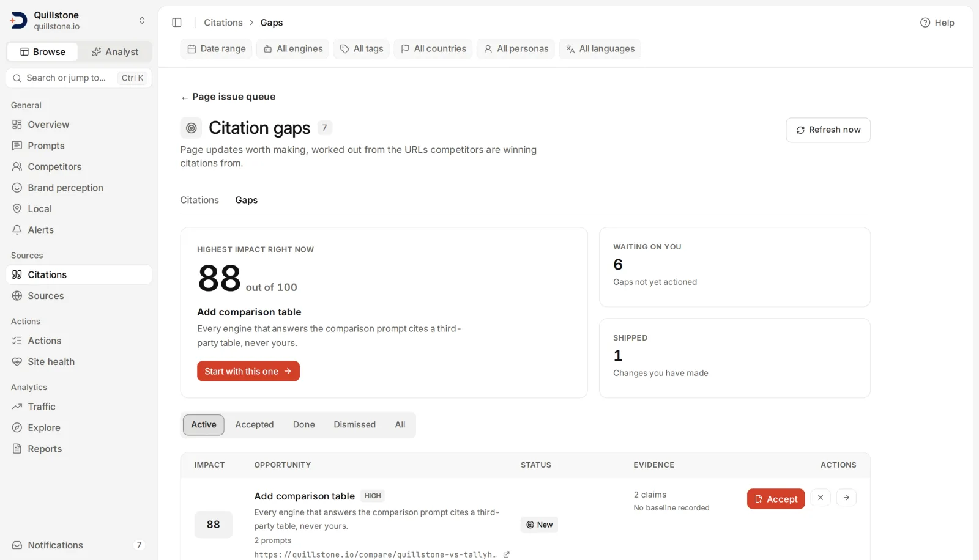Click Start with this one

coord(248,371)
